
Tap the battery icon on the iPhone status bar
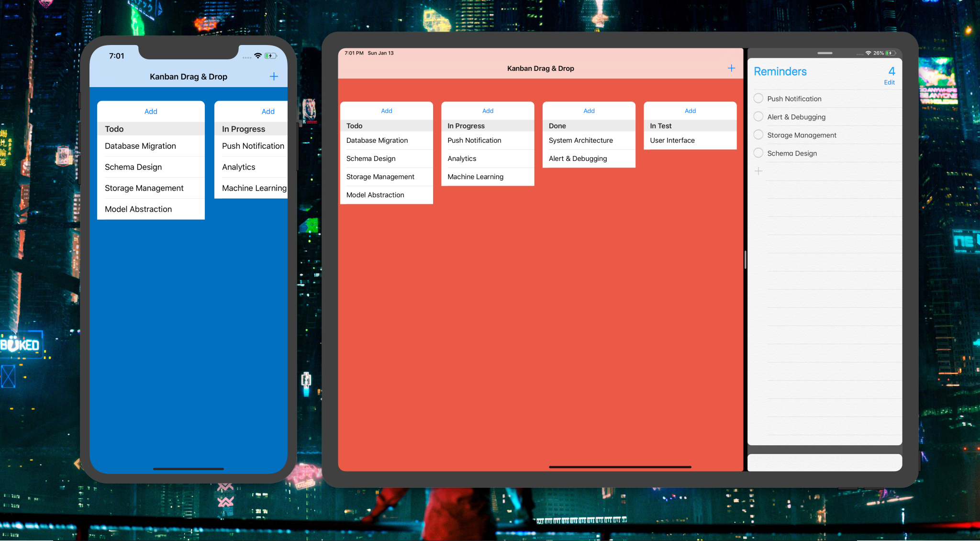click(x=270, y=56)
